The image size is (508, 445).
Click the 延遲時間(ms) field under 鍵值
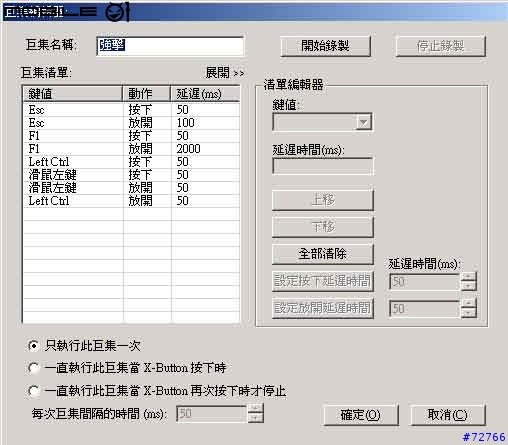[x=323, y=166]
